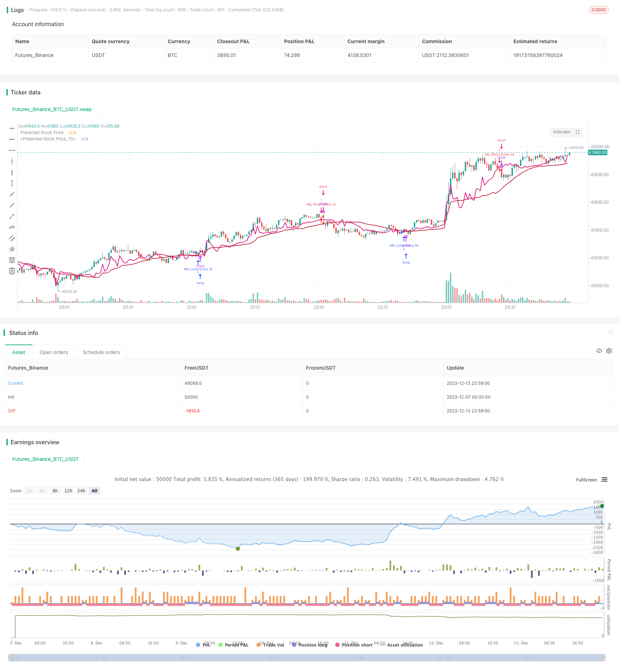Click the cloud download icon in Status info
Viewport: 619px width, 672px height.
coord(599,351)
